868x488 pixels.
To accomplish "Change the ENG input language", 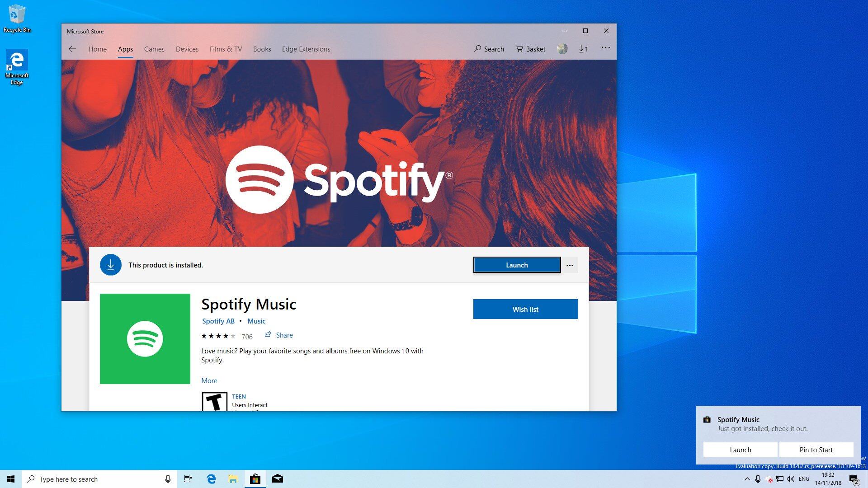I will click(804, 479).
